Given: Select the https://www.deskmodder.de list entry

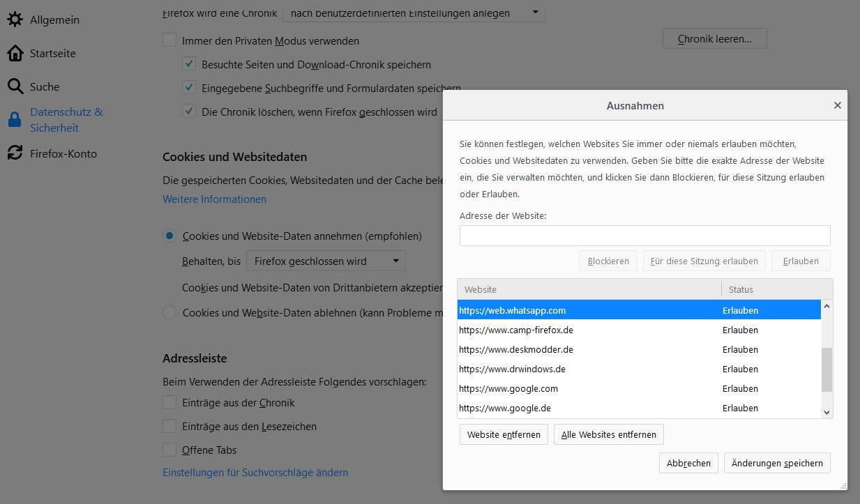Looking at the screenshot, I should [x=516, y=349].
